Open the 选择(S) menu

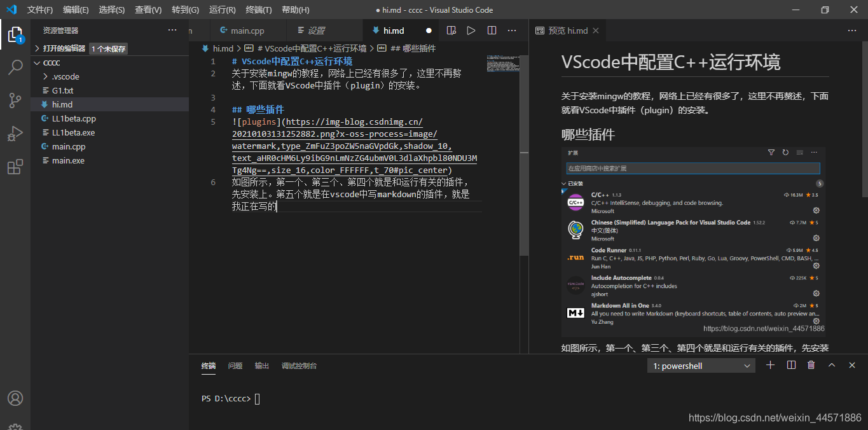112,10
